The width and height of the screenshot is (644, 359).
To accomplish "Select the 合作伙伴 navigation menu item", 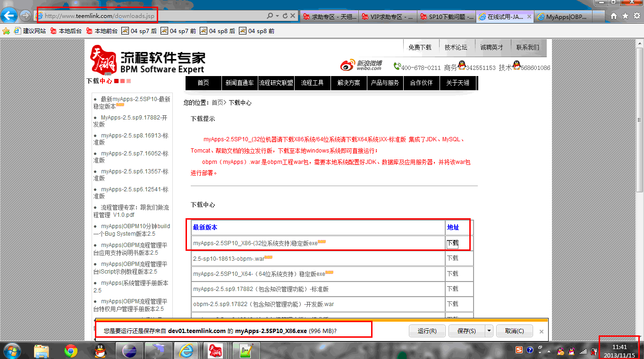I will click(421, 83).
